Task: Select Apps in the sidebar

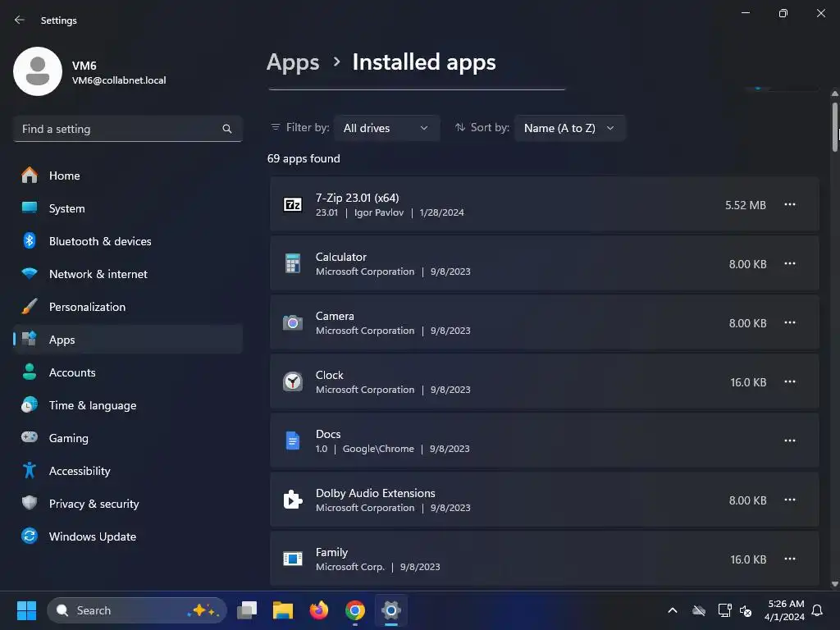Action: [x=127, y=339]
